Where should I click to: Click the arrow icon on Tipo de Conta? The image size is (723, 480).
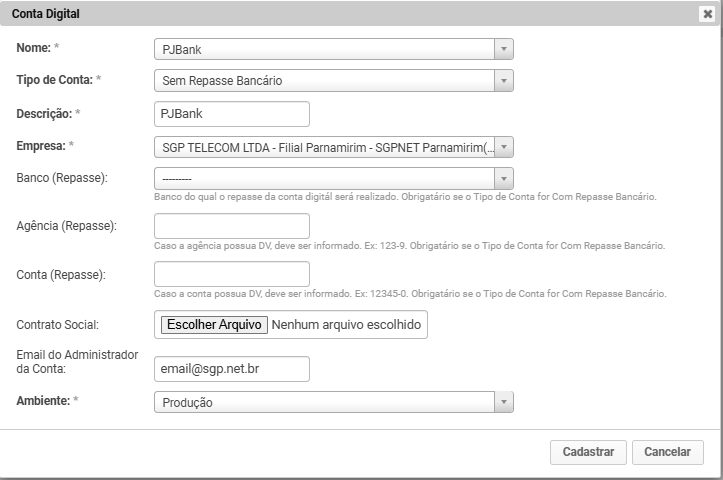[504, 81]
